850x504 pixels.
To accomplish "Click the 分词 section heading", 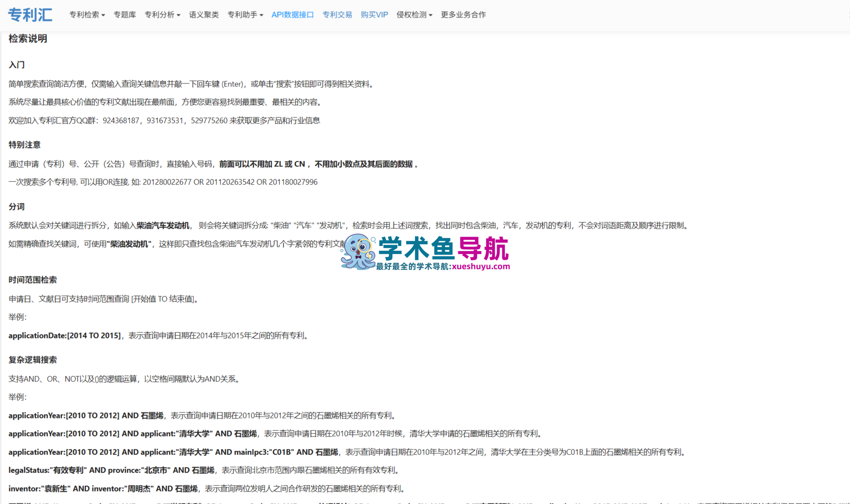I will [17, 207].
